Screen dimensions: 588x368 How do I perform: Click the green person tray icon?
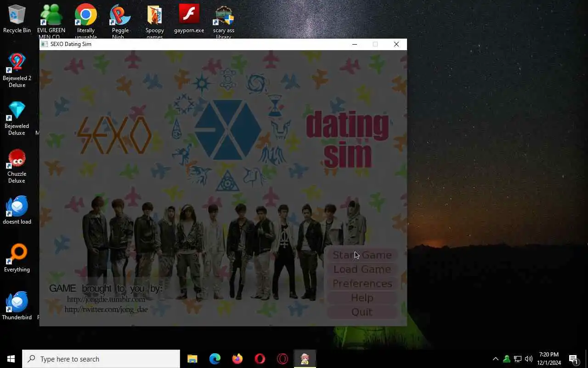507,359
